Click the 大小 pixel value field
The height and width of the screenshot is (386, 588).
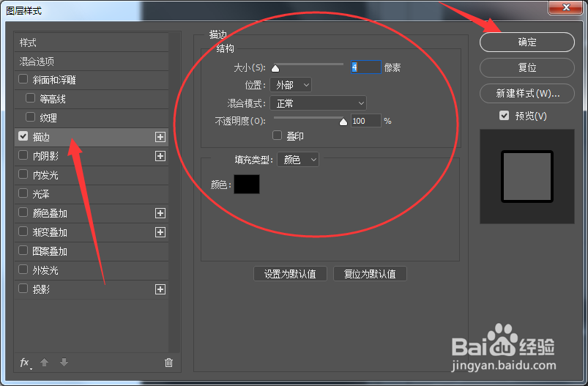click(366, 67)
